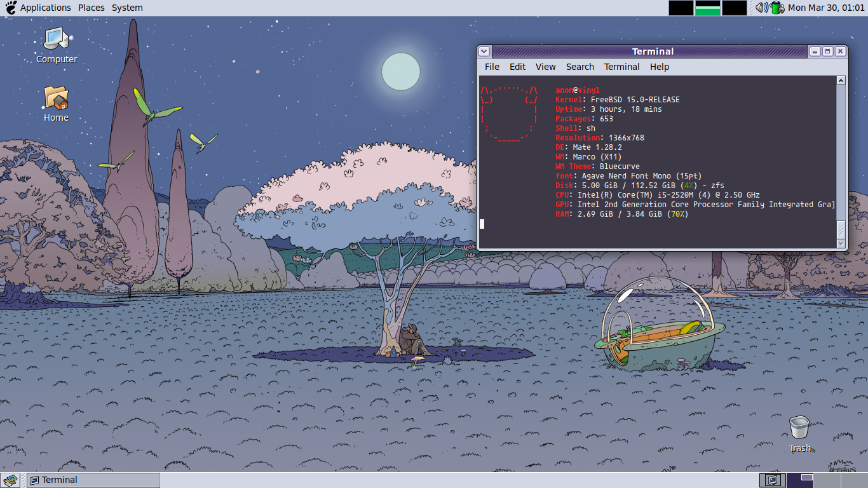Click the GPU: Intel 2nd Generation line
This screenshot has width=868, height=488.
pos(695,205)
